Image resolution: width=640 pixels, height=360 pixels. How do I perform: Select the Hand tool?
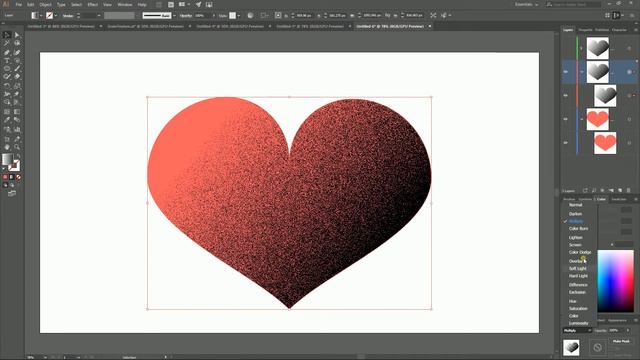(x=7, y=147)
